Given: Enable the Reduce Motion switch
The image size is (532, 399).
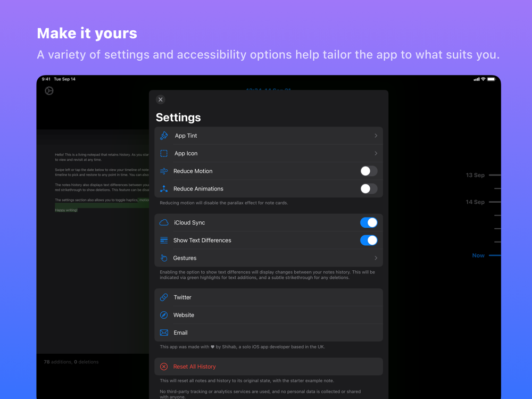Looking at the screenshot, I should click(369, 171).
